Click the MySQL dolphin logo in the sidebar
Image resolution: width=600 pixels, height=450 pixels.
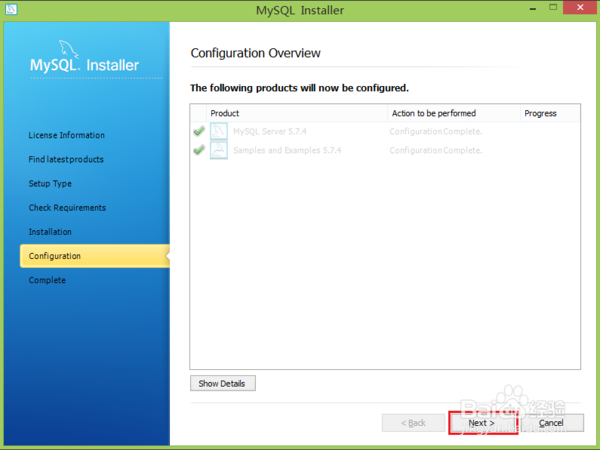[x=68, y=49]
